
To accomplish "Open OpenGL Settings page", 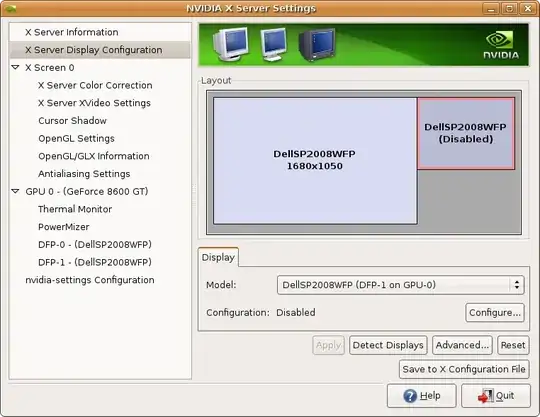I will pyautogui.click(x=76, y=138).
